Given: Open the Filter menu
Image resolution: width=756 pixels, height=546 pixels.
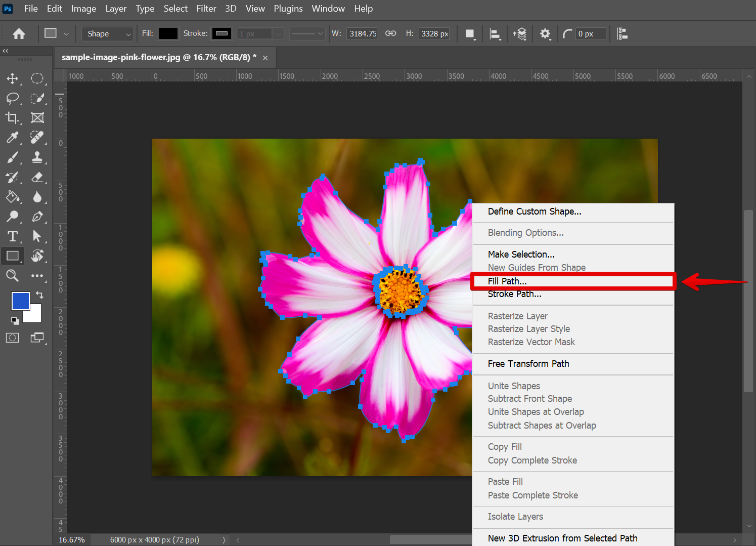Looking at the screenshot, I should [x=206, y=9].
